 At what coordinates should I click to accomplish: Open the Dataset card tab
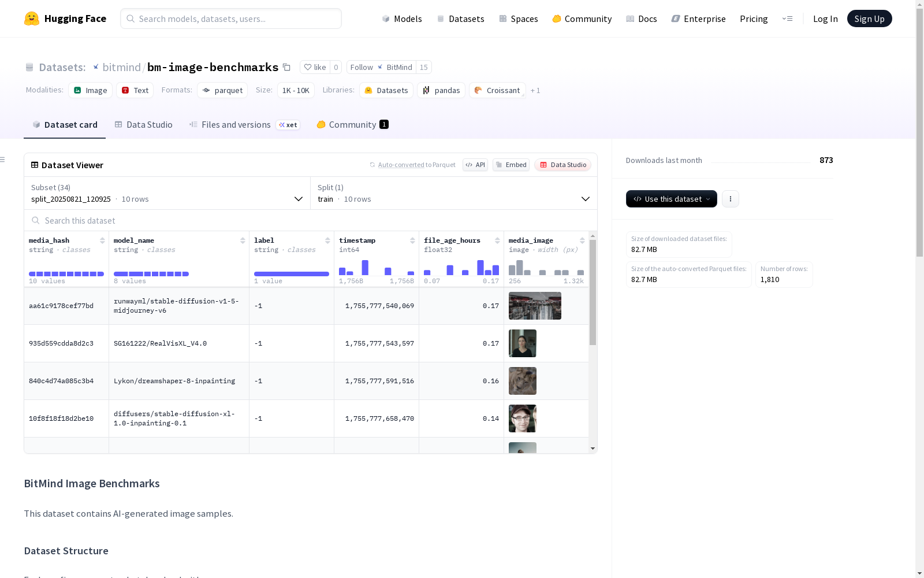[65, 125]
